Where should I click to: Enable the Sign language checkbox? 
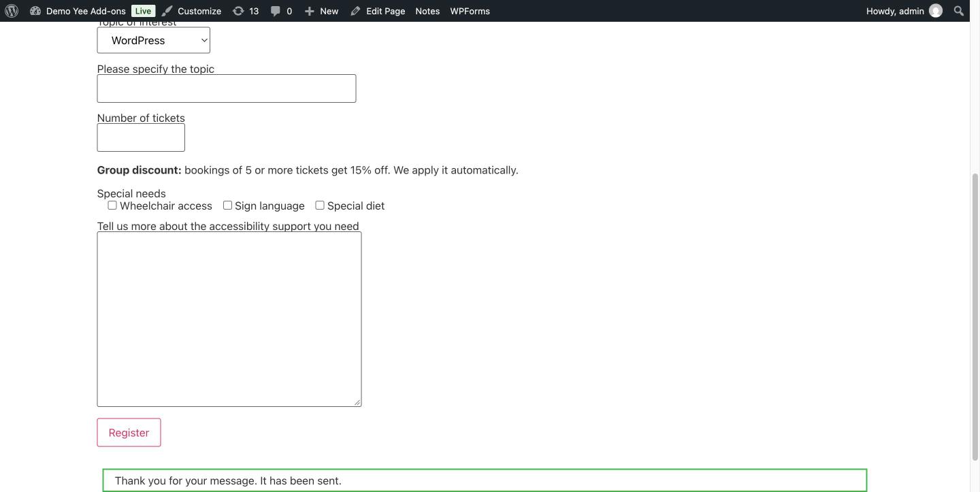pos(227,205)
